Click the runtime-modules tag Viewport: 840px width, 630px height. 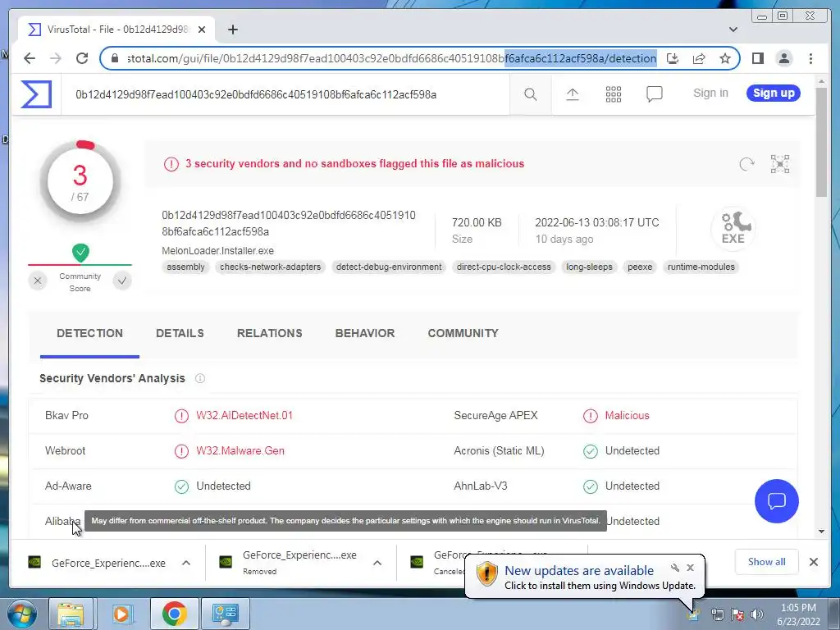coord(701,267)
